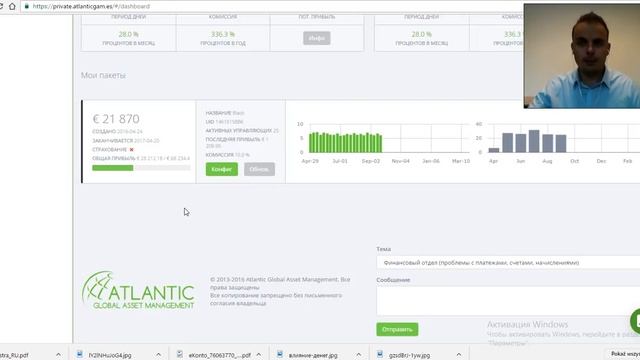Image resolution: width=640 pixels, height=360 pixels.
Task: Click the green daily bars chart area
Action: [345, 142]
